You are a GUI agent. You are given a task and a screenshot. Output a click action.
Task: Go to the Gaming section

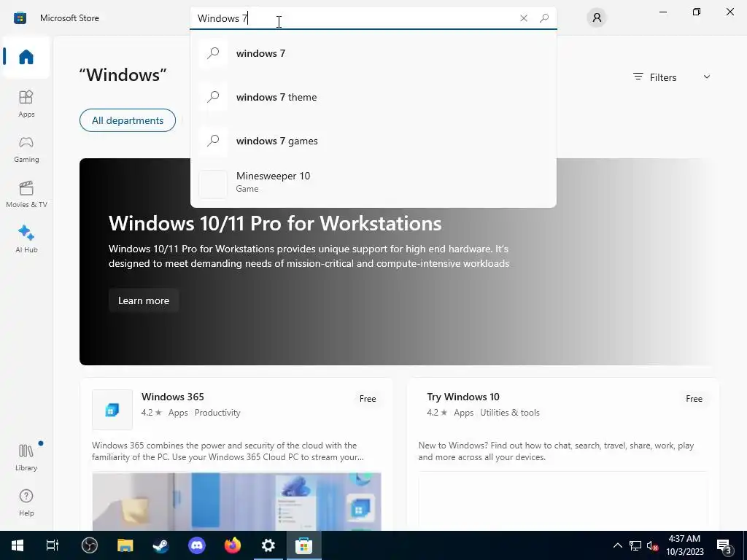pyautogui.click(x=26, y=149)
